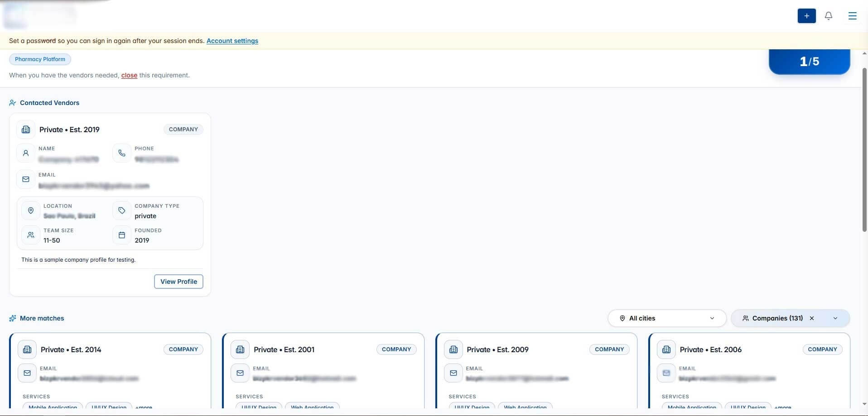Click the 'Private • Est. 2006' card title
The width and height of the screenshot is (868, 416).
(x=710, y=349)
